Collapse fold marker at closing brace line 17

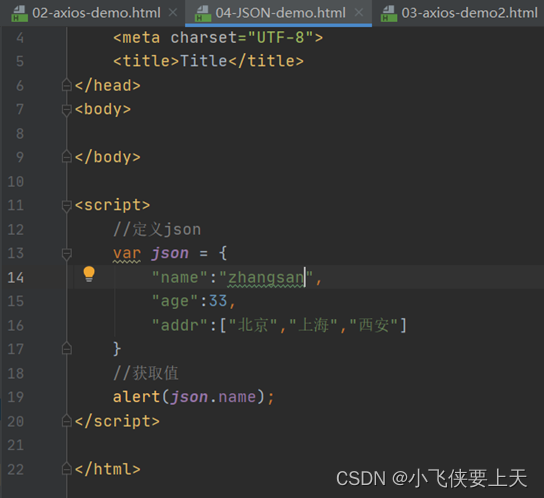(x=66, y=348)
